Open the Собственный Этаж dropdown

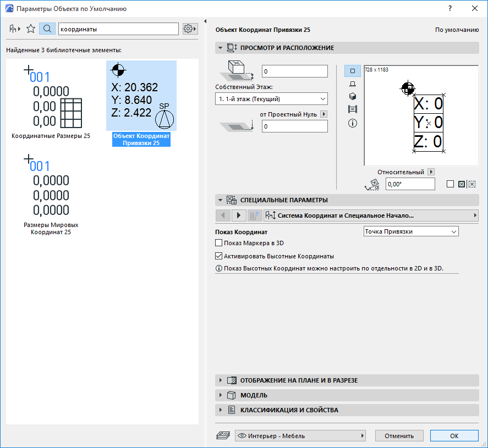pos(271,99)
